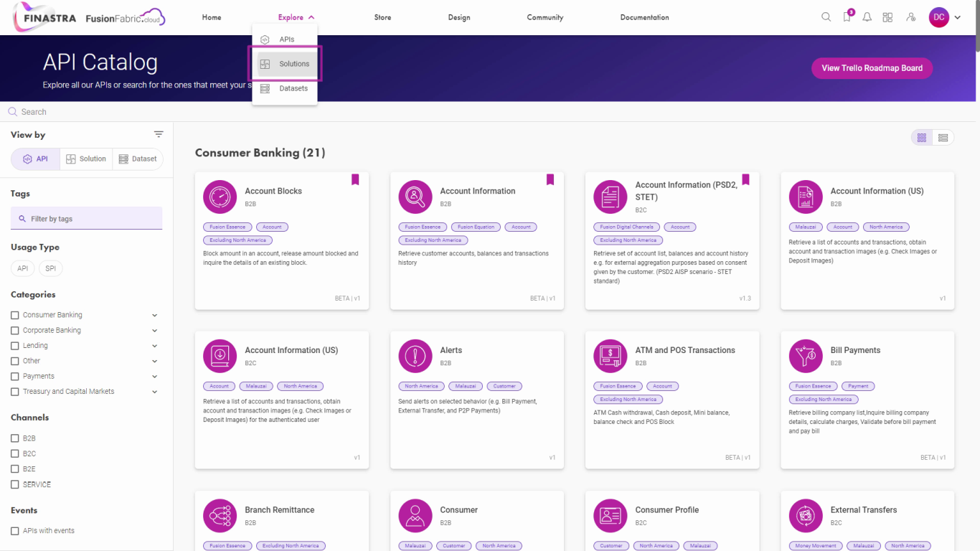Open the apps grid icon in header
Image resolution: width=980 pixels, height=551 pixels.
click(887, 17)
